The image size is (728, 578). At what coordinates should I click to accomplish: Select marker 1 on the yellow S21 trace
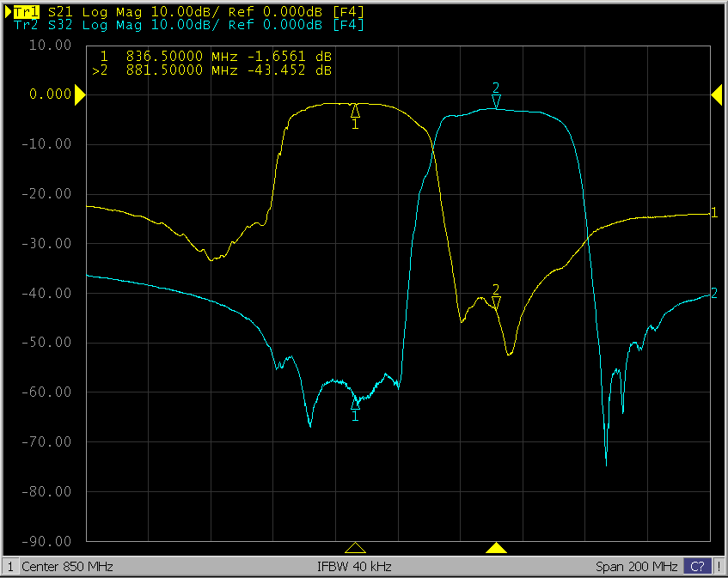(355, 111)
